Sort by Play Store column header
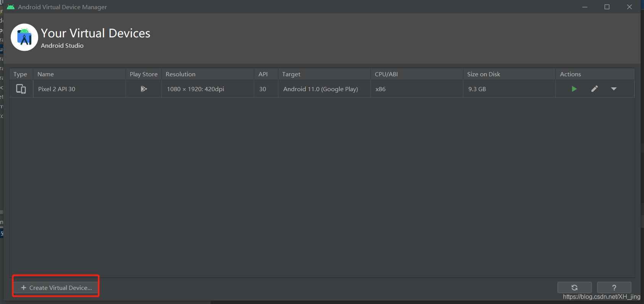 144,74
